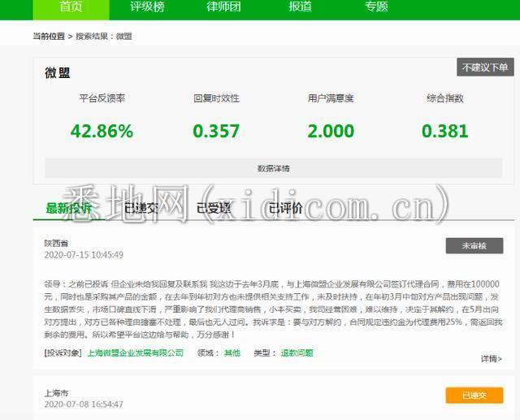Click the 不建议下单 badge button
The image size is (520, 420).
(485, 67)
